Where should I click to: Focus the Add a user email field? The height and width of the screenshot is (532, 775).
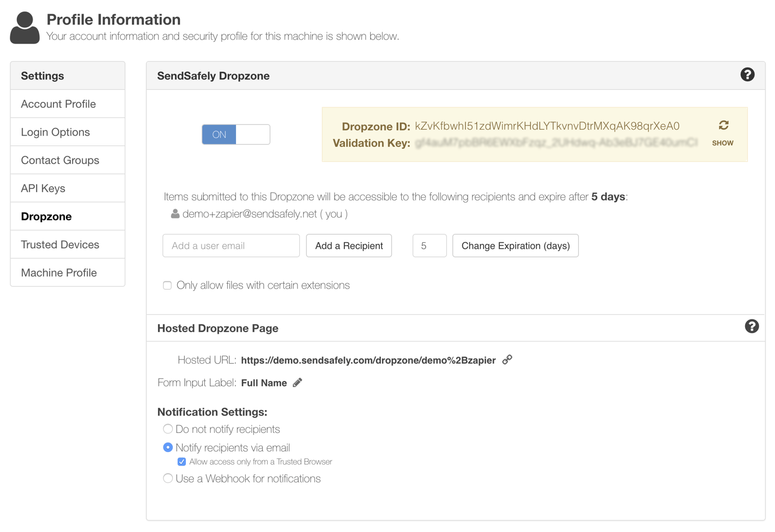point(231,246)
